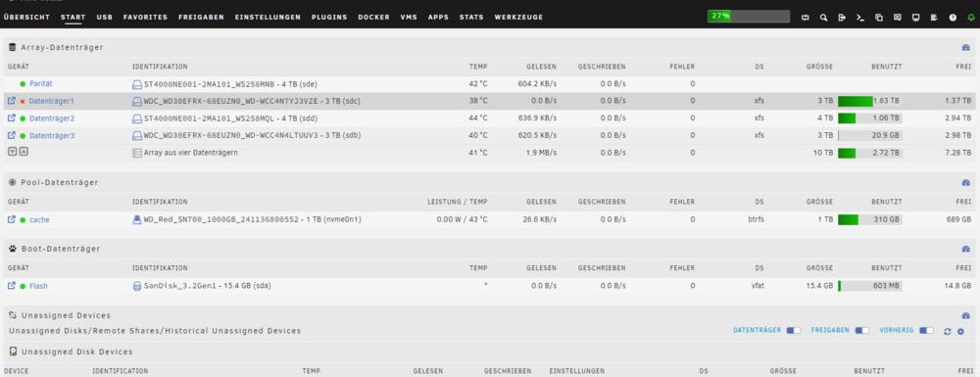Open the Datenträger3 link
Viewport: 980px width, 377px height.
click(52, 135)
